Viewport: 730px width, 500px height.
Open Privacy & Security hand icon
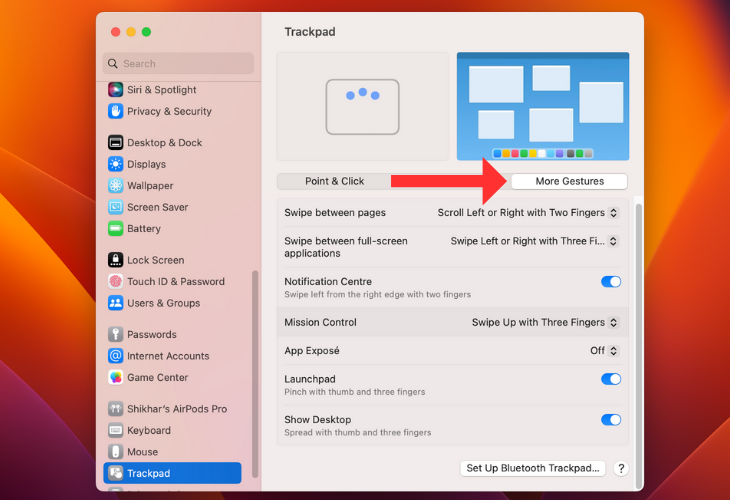116,112
